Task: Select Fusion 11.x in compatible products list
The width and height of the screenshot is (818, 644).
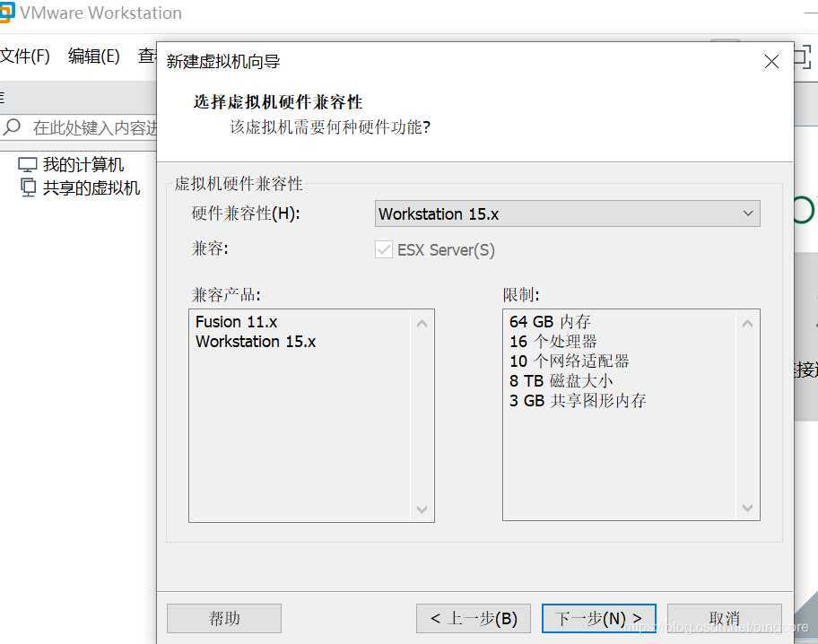Action: click(x=236, y=322)
